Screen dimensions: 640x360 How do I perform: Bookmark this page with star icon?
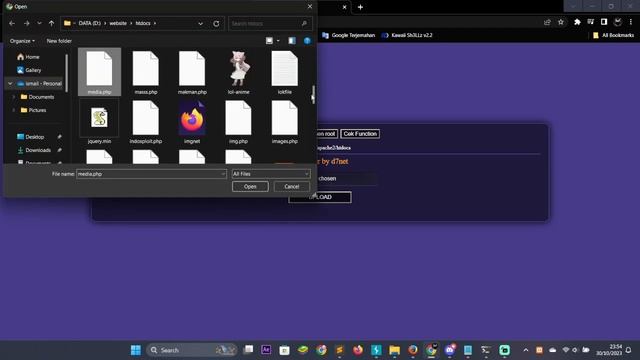tap(561, 22)
